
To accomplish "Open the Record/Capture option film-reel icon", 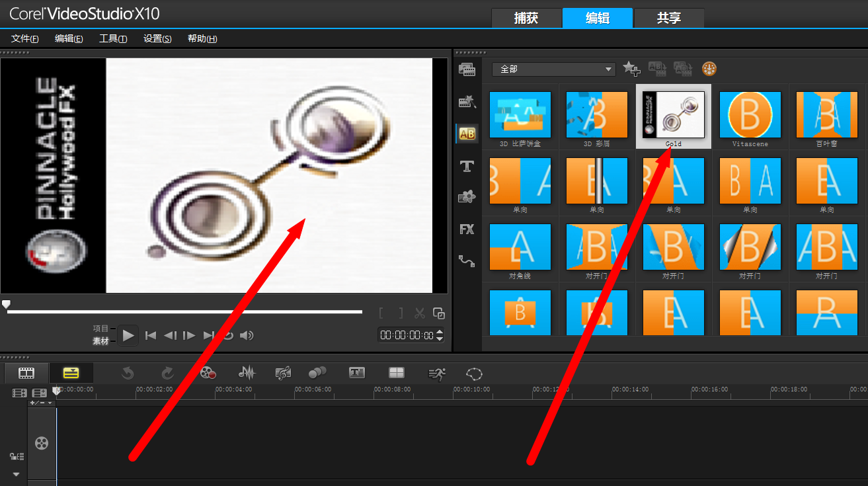I will point(208,373).
